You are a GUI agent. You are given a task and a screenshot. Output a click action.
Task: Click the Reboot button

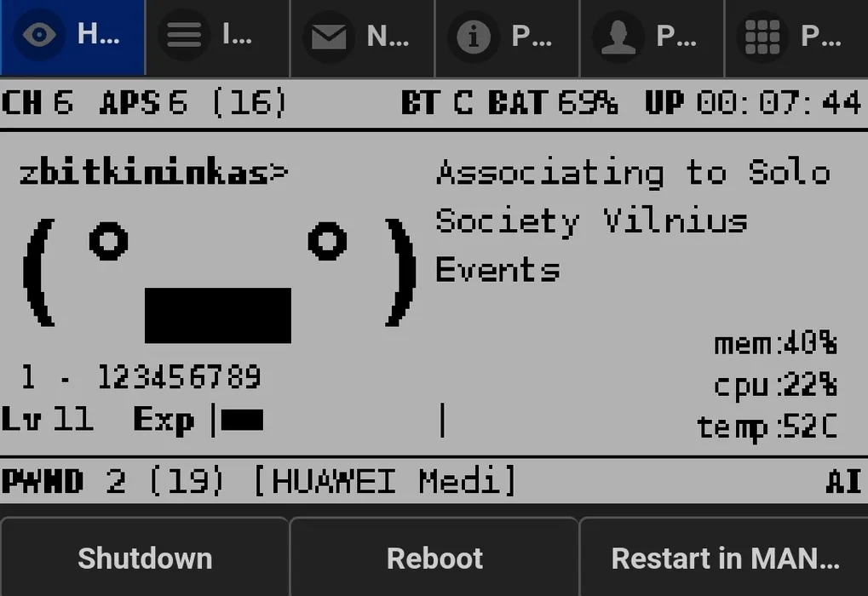[434, 557]
